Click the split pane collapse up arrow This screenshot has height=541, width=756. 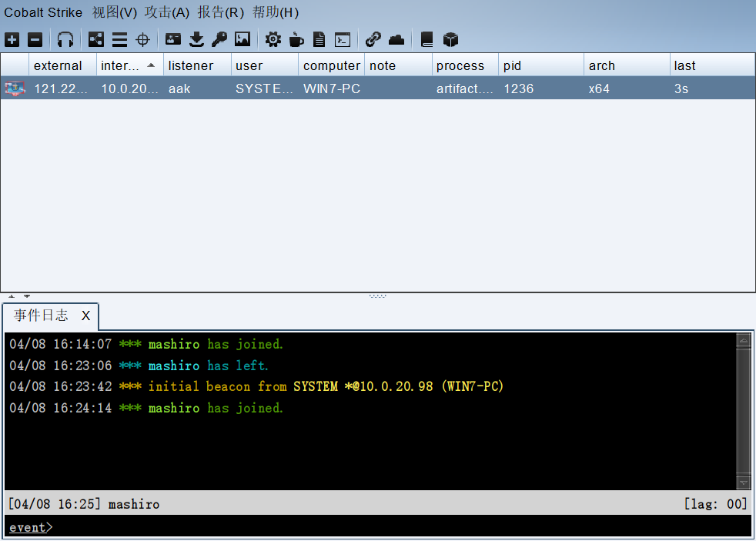click(x=12, y=296)
